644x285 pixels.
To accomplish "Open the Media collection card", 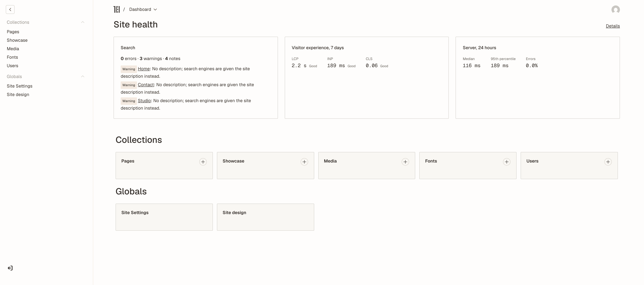I will pos(367,166).
